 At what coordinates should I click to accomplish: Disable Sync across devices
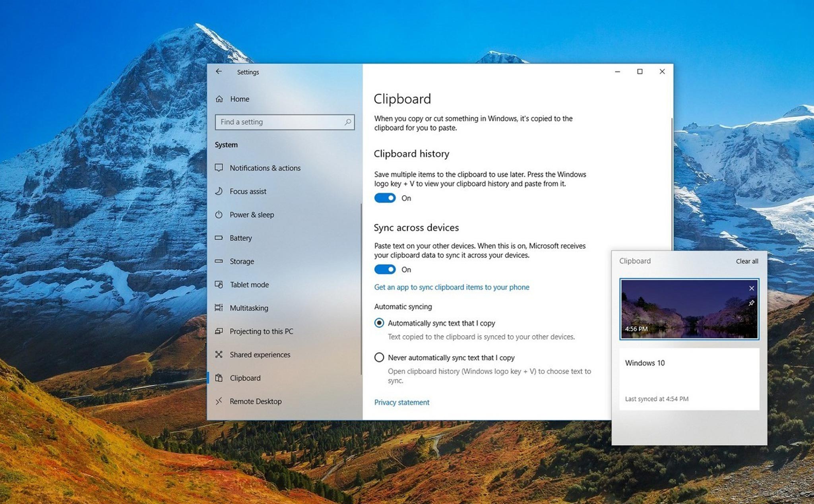coord(384,269)
